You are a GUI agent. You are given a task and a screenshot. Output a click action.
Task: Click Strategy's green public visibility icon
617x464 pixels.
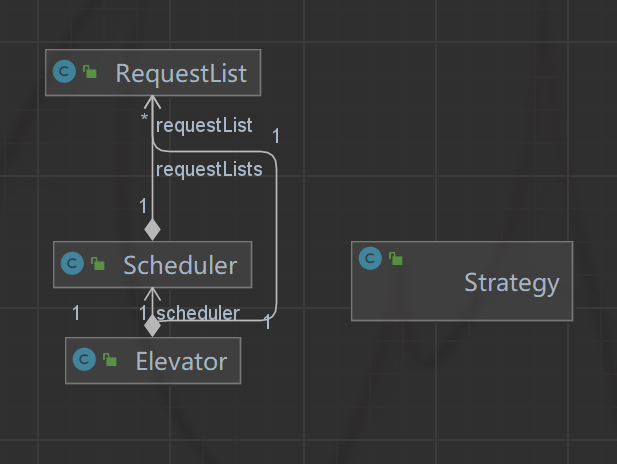(396, 259)
